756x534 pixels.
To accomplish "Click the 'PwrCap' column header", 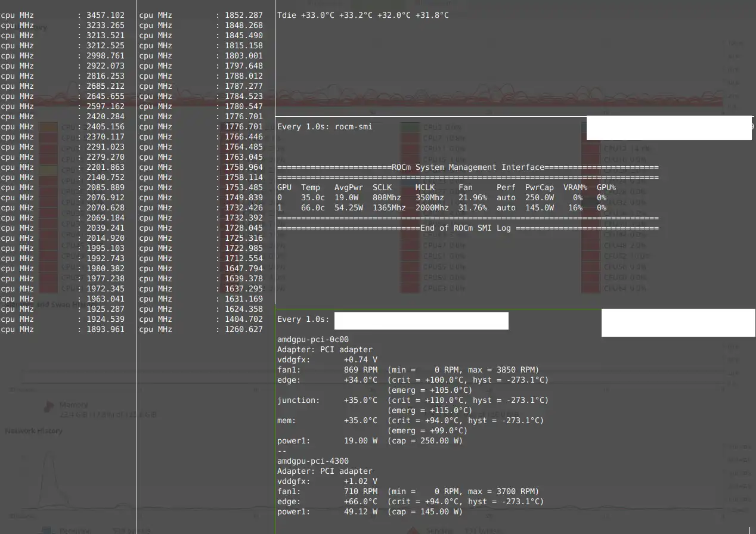I will tap(540, 187).
